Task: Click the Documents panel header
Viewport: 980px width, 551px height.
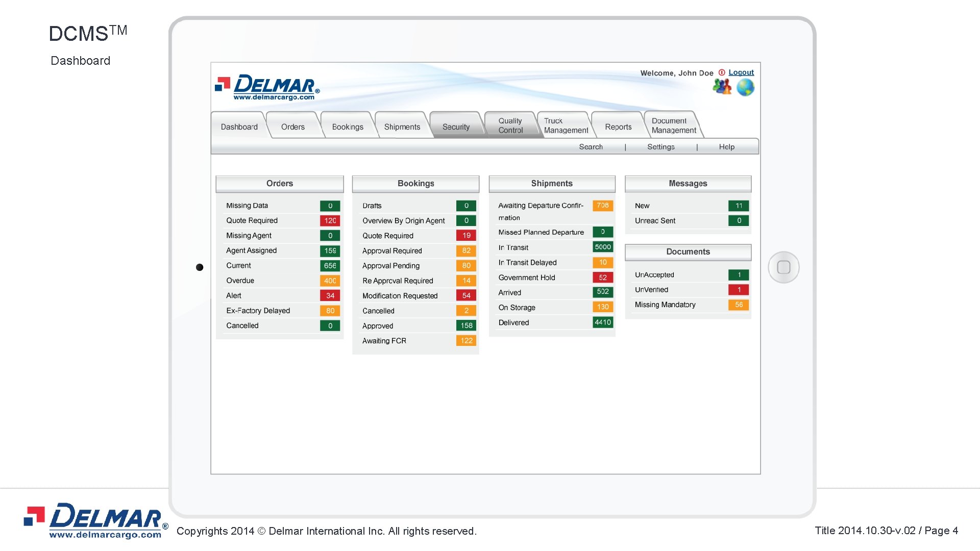Action: (688, 252)
